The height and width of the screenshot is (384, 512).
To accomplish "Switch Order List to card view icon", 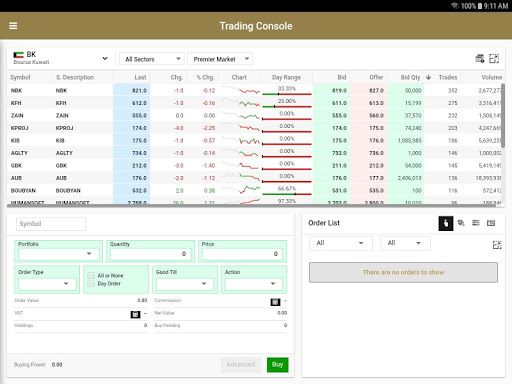I will tap(491, 223).
